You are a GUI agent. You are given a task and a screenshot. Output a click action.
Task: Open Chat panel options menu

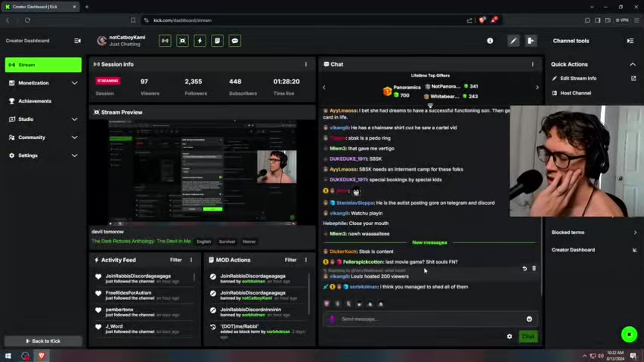coord(532,64)
